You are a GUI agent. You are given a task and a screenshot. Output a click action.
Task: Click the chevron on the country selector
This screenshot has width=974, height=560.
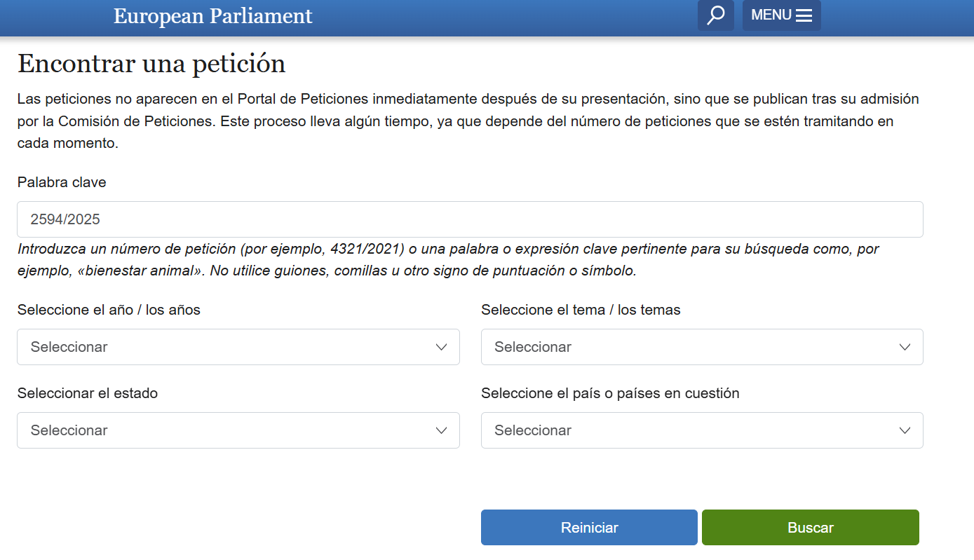pyautogui.click(x=905, y=430)
